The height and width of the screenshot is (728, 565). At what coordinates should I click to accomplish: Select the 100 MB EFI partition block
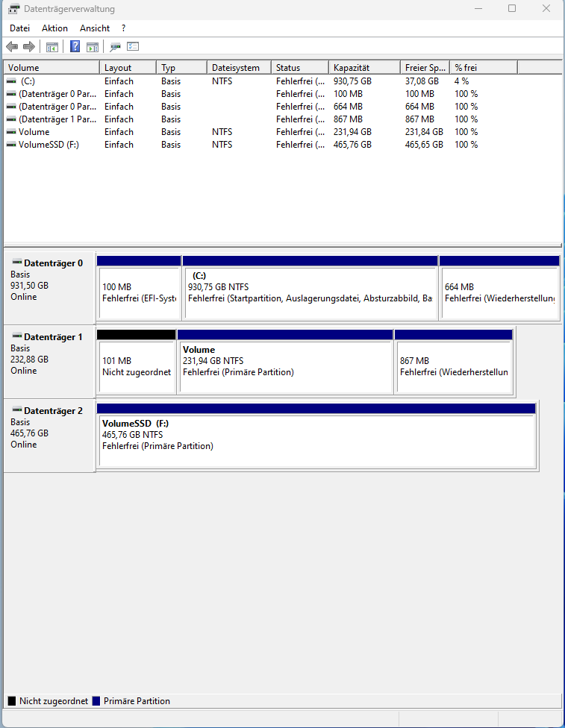click(x=139, y=288)
